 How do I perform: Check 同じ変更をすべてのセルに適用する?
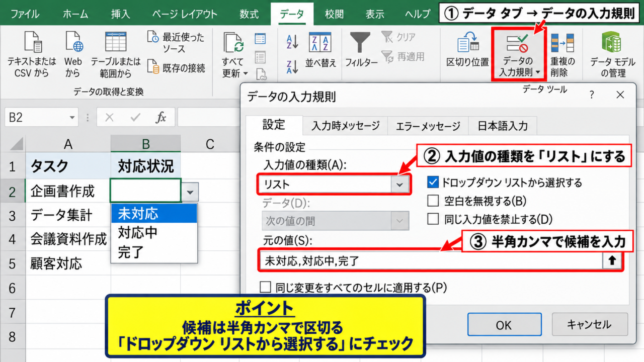(266, 288)
